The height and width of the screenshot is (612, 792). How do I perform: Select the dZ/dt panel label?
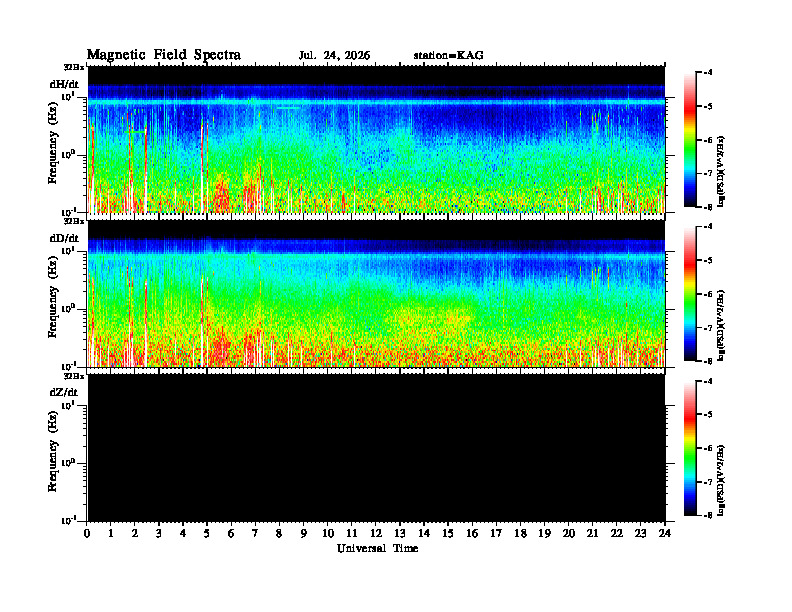point(64,392)
